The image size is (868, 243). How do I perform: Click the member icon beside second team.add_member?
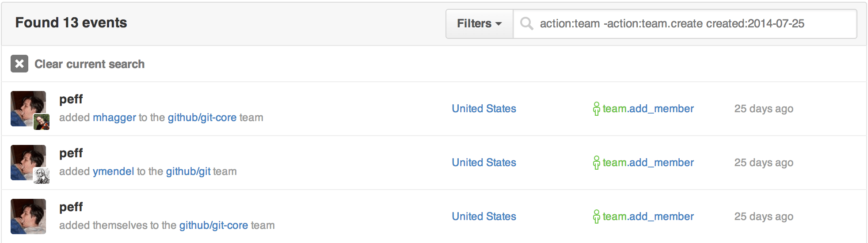(x=596, y=163)
